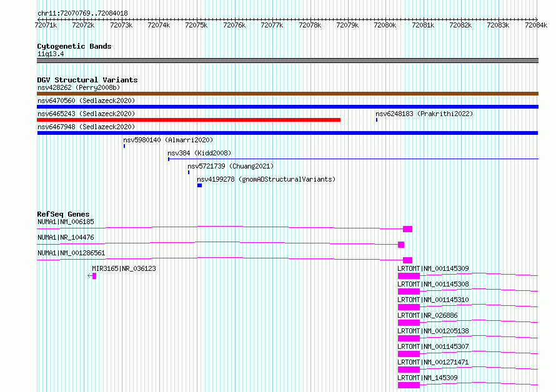
Task: Click the red nsv6465243 variant bar
Action: pyautogui.click(x=189, y=120)
